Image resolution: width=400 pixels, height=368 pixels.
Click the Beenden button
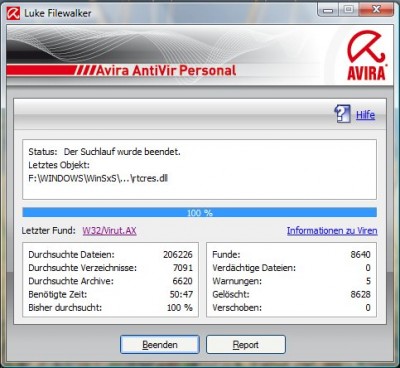pos(160,344)
